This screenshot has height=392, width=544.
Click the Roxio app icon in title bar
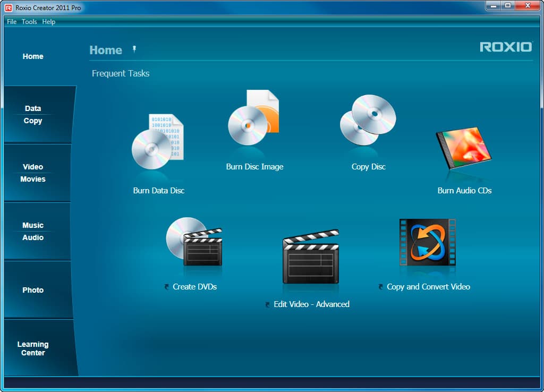[8, 7]
